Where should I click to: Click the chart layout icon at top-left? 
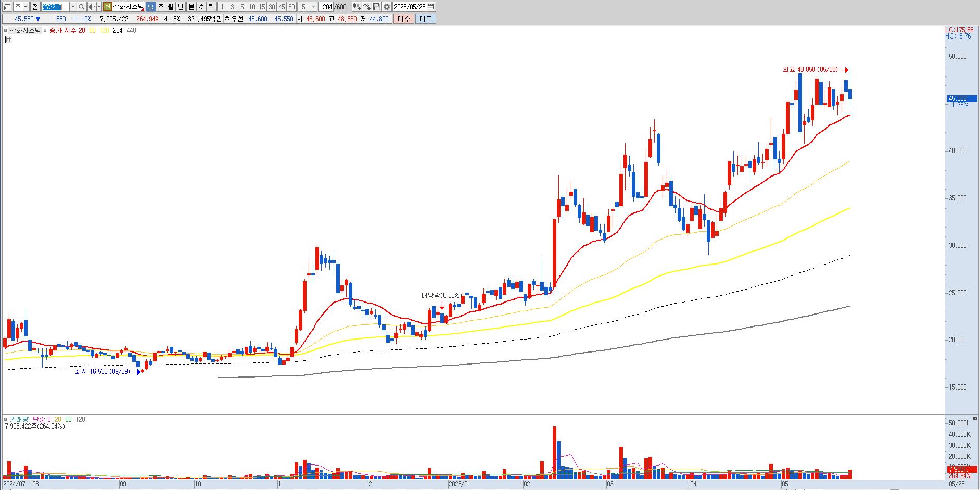coord(7,7)
